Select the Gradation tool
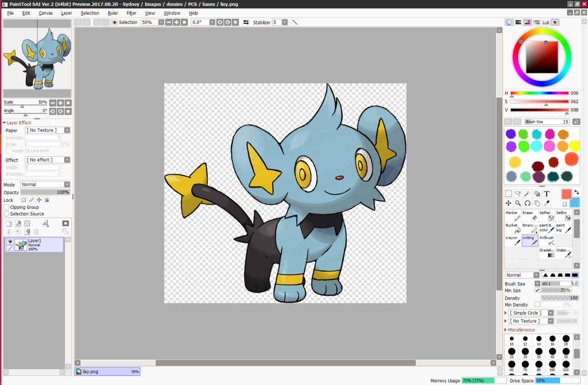The height and width of the screenshot is (385, 588). 547,253
